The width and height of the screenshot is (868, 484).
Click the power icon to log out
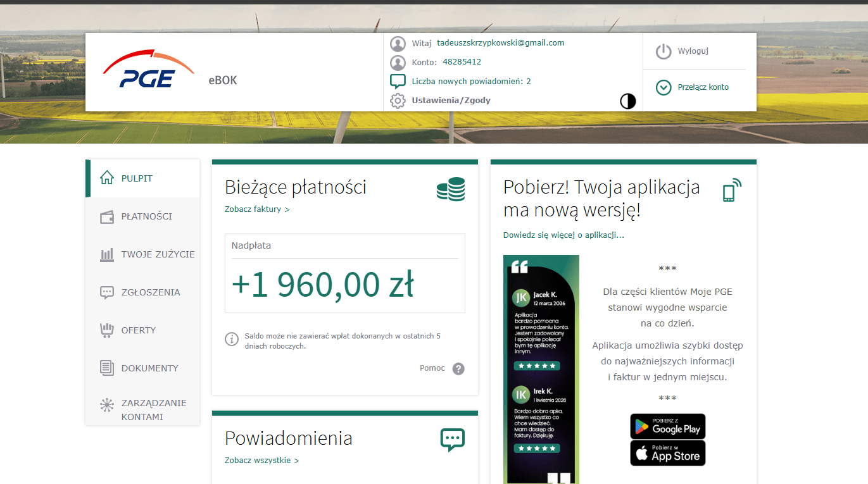[x=664, y=51]
